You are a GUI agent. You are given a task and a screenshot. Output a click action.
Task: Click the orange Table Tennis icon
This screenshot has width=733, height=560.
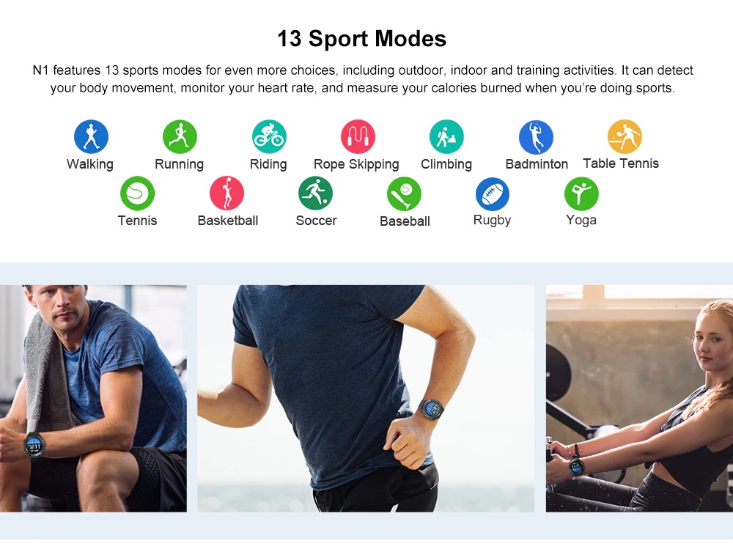625,136
